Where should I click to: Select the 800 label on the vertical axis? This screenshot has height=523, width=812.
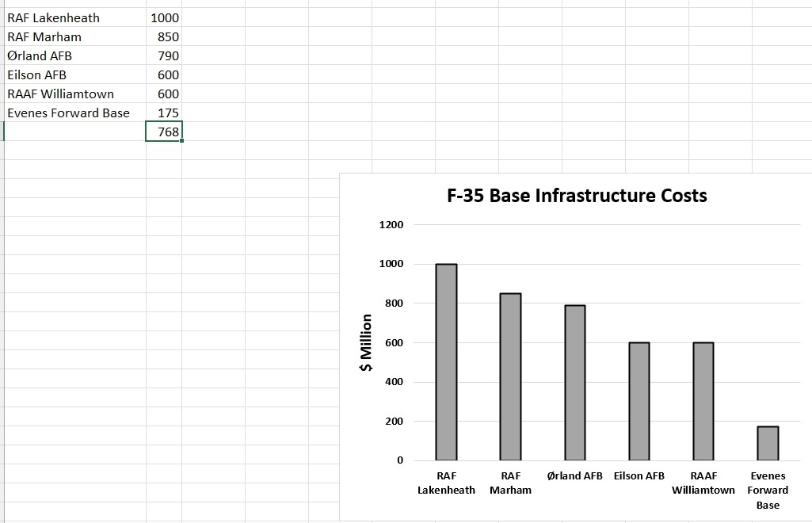point(394,303)
